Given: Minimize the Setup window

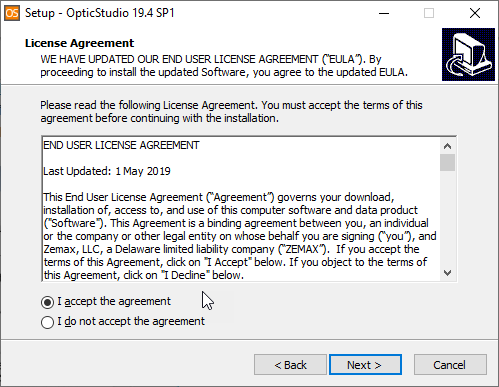Looking at the screenshot, I should 384,13.
